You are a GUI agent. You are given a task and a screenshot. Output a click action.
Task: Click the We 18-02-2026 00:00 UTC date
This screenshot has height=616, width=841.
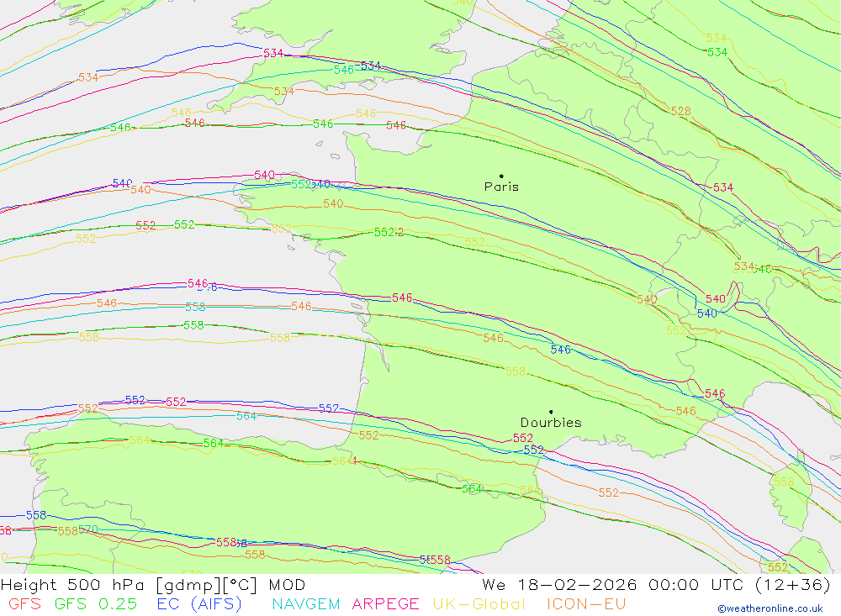click(x=657, y=585)
